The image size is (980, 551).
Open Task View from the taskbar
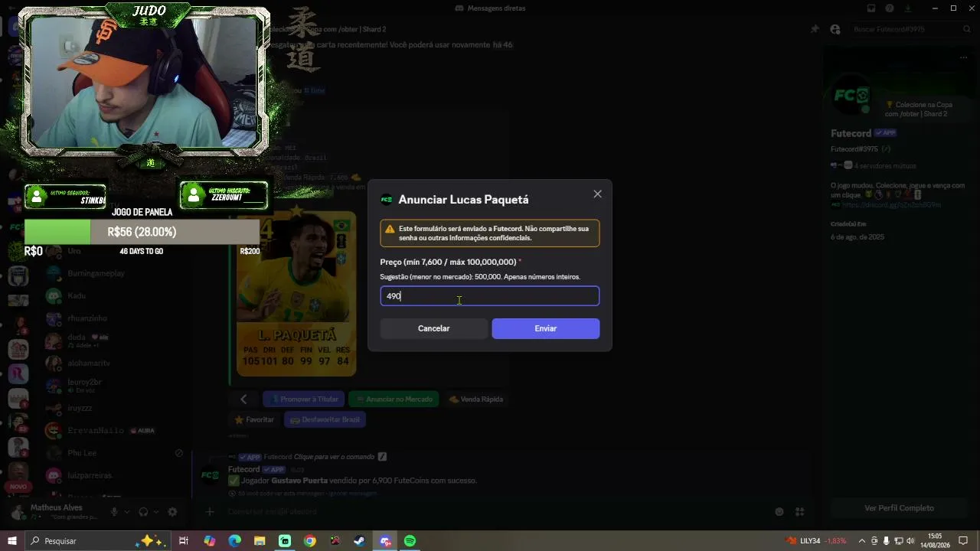click(x=184, y=541)
